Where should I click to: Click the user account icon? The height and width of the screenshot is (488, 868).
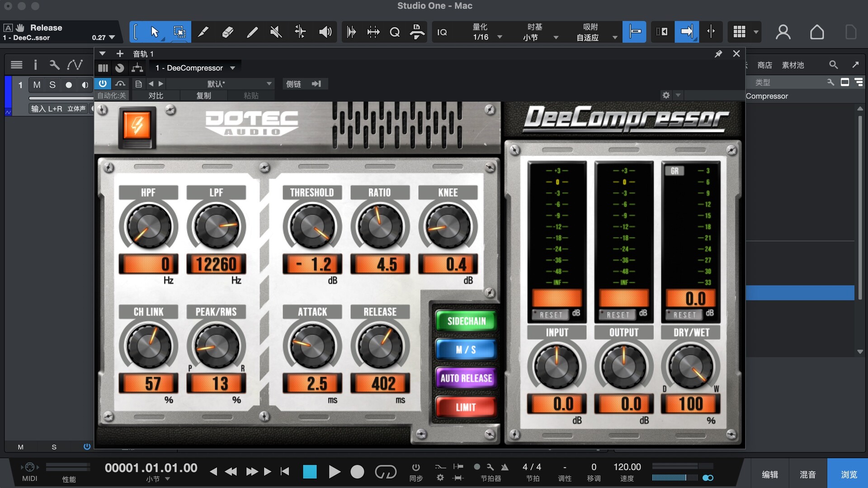coord(783,32)
